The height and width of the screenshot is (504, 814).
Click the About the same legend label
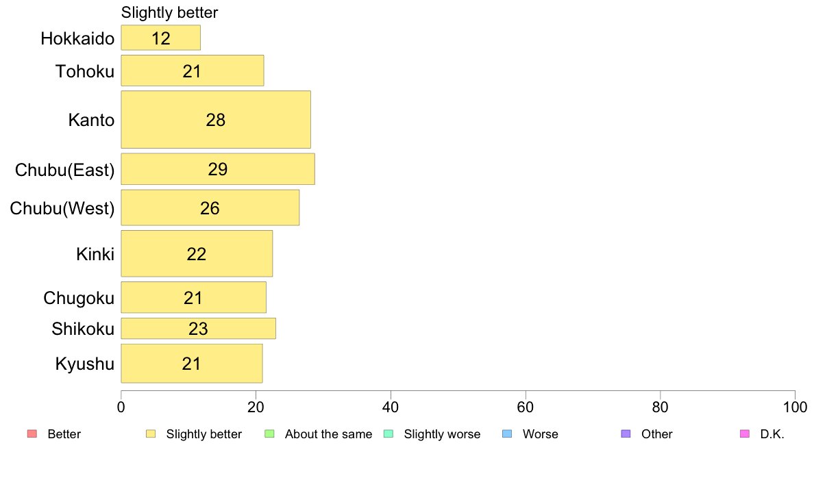click(x=328, y=434)
